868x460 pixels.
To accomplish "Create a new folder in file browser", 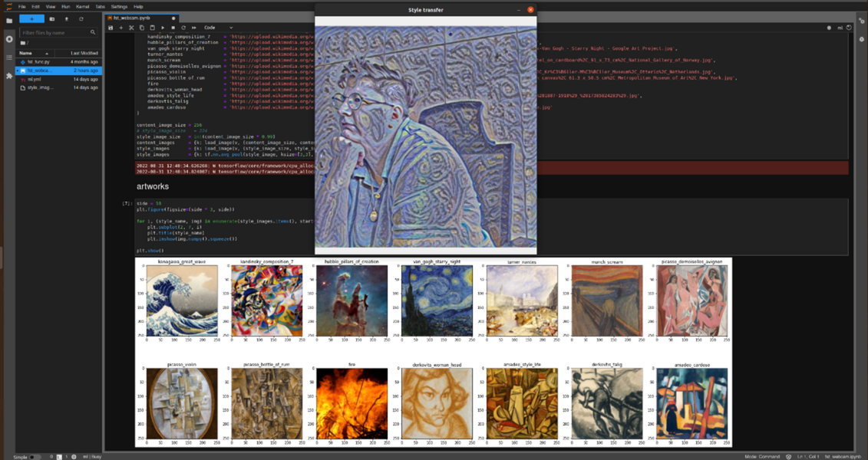I will [52, 19].
